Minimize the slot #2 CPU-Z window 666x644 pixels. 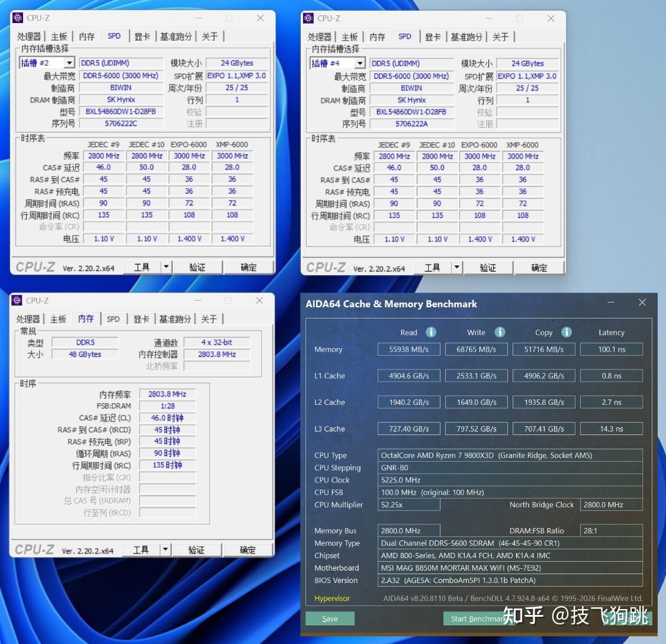[198, 18]
